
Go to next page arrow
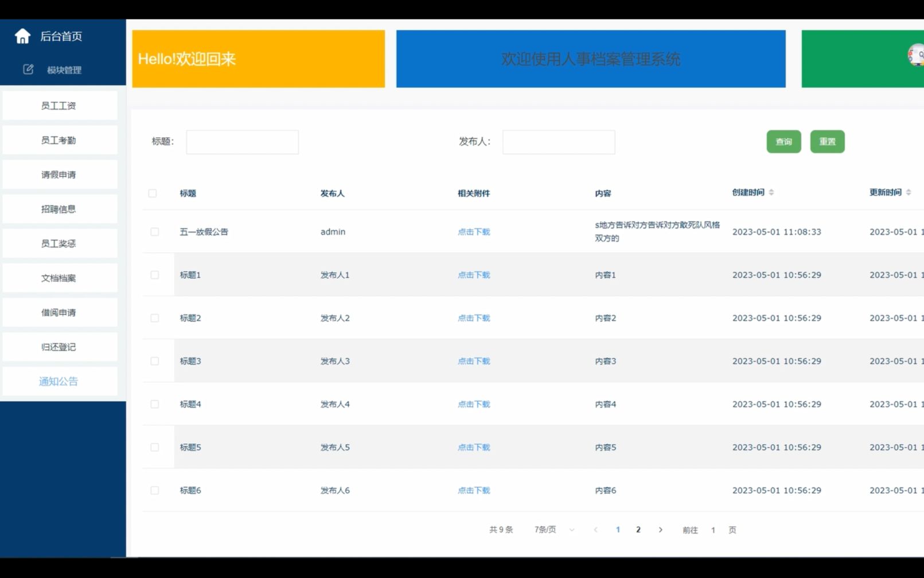pos(661,530)
